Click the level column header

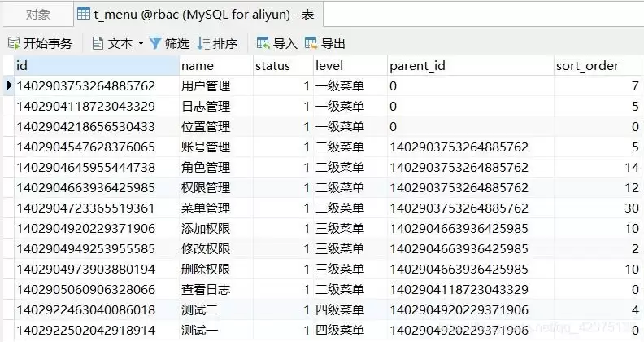(350, 66)
